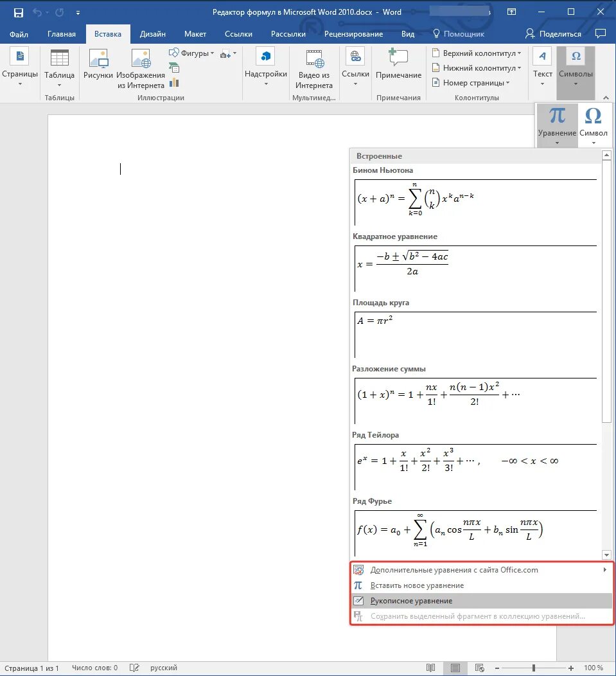Viewport: 616px width, 676px height.
Task: Choose Вставить новое уравнение
Action: pyautogui.click(x=416, y=585)
